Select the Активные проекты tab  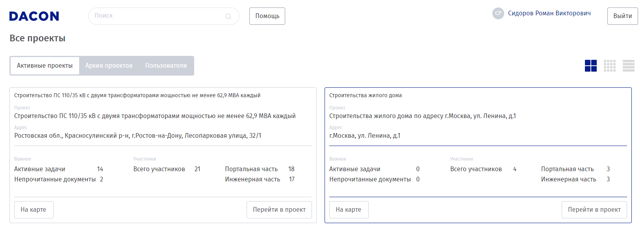point(45,66)
